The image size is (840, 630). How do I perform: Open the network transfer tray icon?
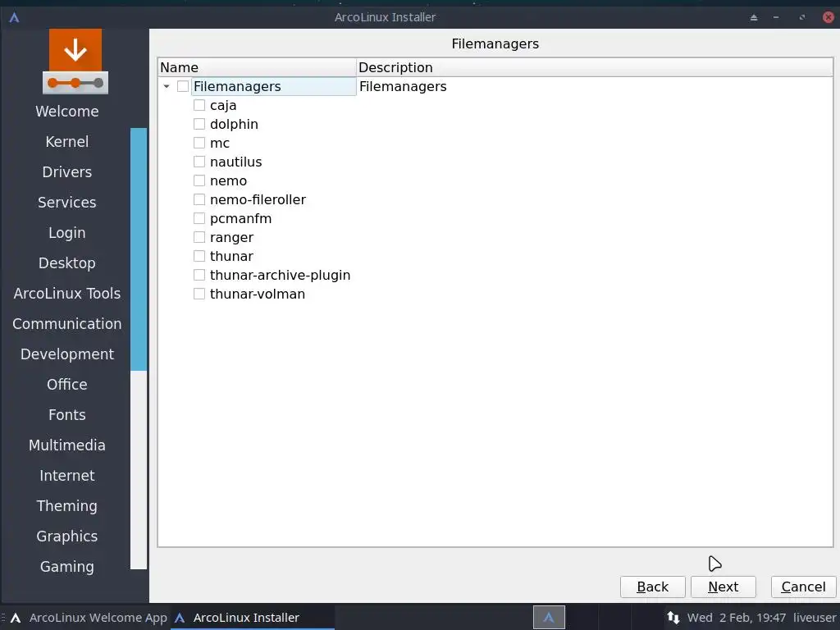(673, 618)
